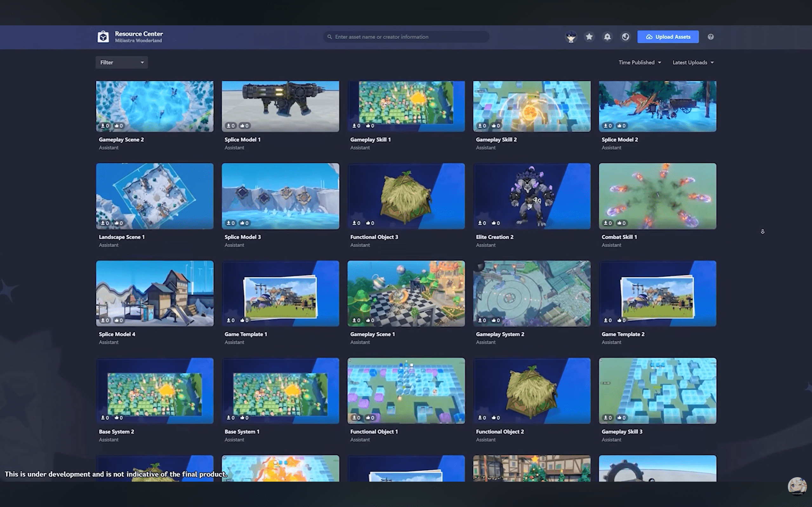Open the Time Published sort dropdown
This screenshot has width=812, height=507.
click(640, 62)
